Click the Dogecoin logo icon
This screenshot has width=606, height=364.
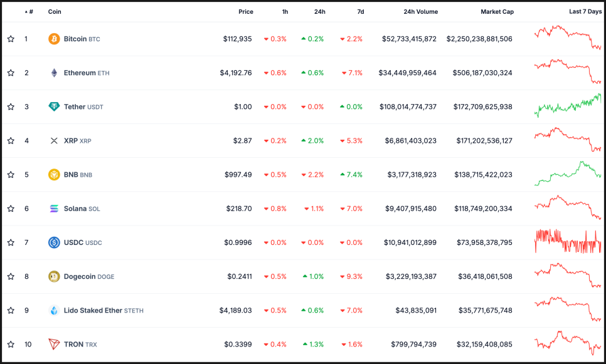[54, 276]
